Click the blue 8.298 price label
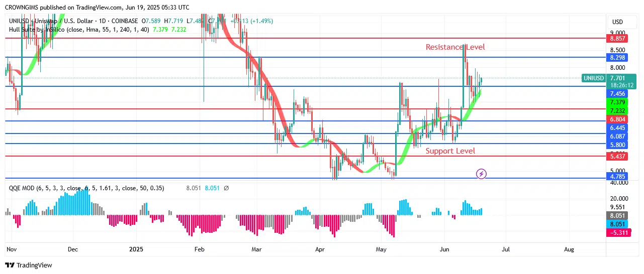Image resolution: width=644 pixels, height=274 pixels. pos(617,58)
